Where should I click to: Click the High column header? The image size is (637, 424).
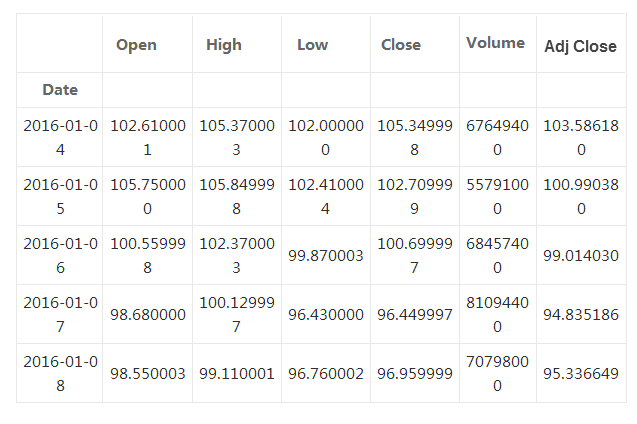[x=224, y=45]
